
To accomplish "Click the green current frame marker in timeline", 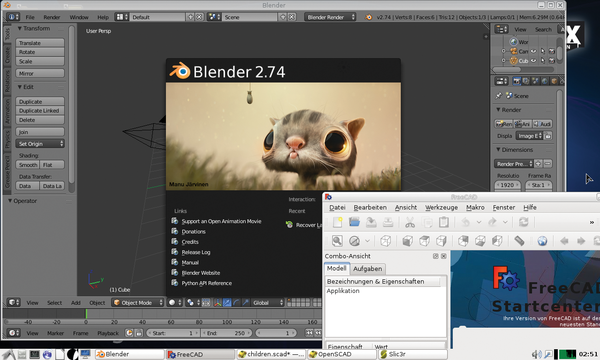I will click(x=86, y=314).
